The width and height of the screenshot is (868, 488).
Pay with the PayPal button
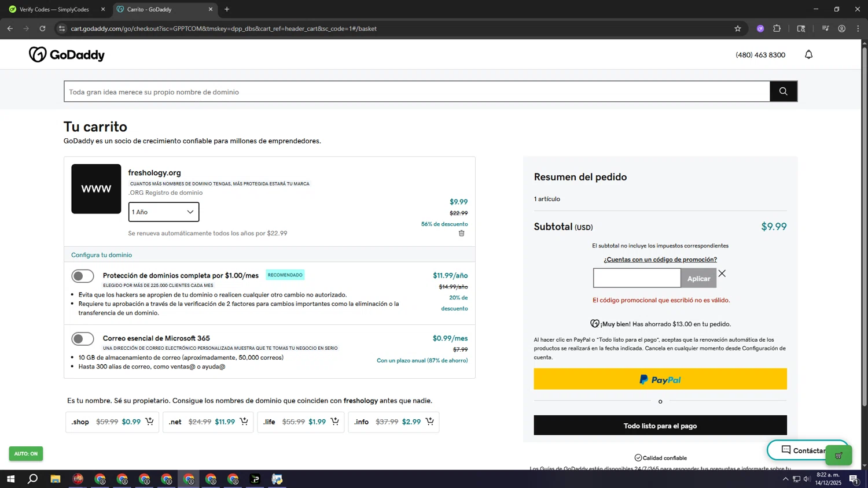click(660, 379)
